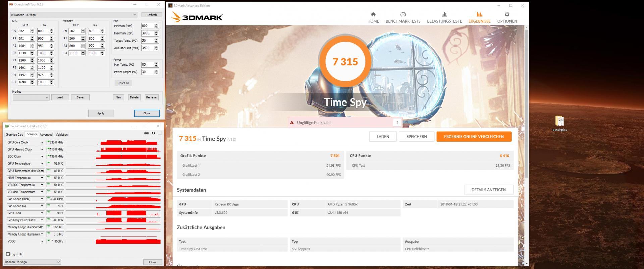The image size is (644, 269).
Task: Minimize the OverdriveNTool window
Action: click(x=135, y=4)
